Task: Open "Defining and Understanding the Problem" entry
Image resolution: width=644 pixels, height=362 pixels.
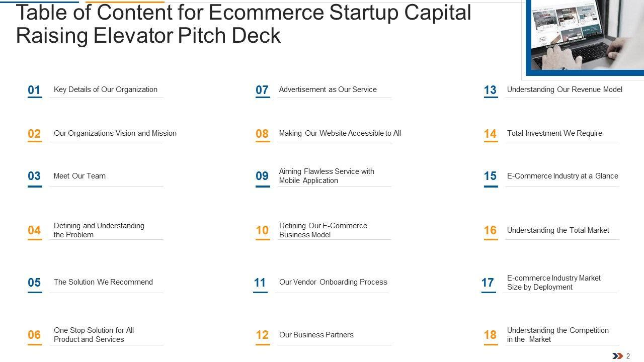Action: pyautogui.click(x=99, y=230)
